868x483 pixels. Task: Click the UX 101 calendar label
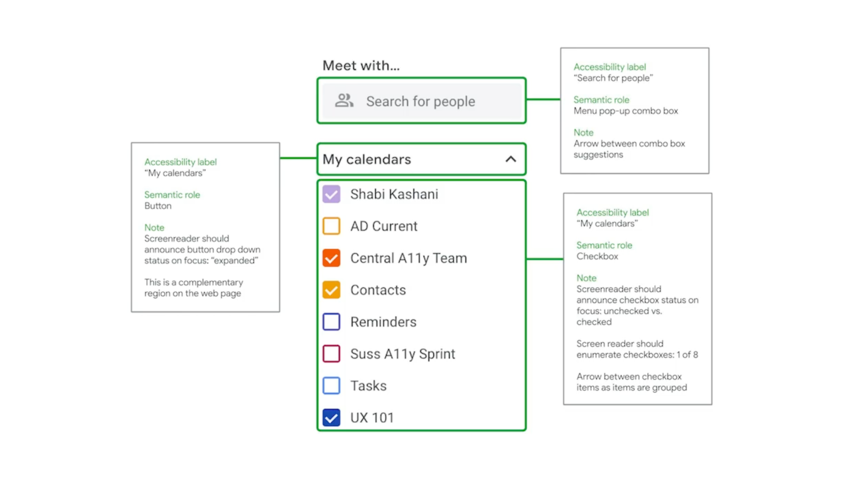372,417
